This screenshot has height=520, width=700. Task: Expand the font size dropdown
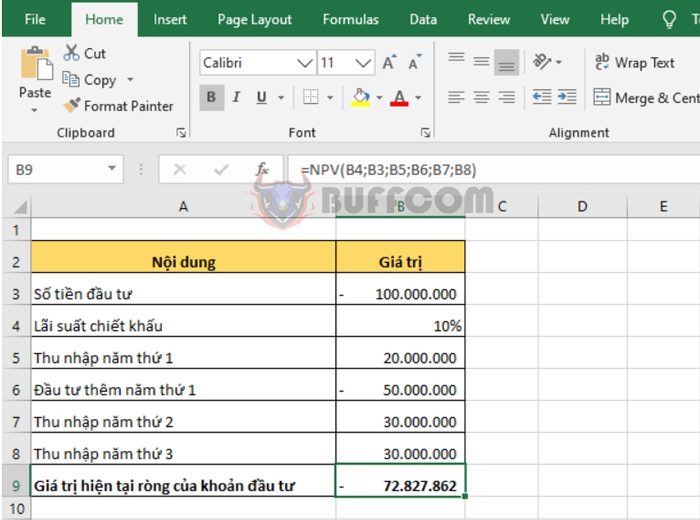364,63
